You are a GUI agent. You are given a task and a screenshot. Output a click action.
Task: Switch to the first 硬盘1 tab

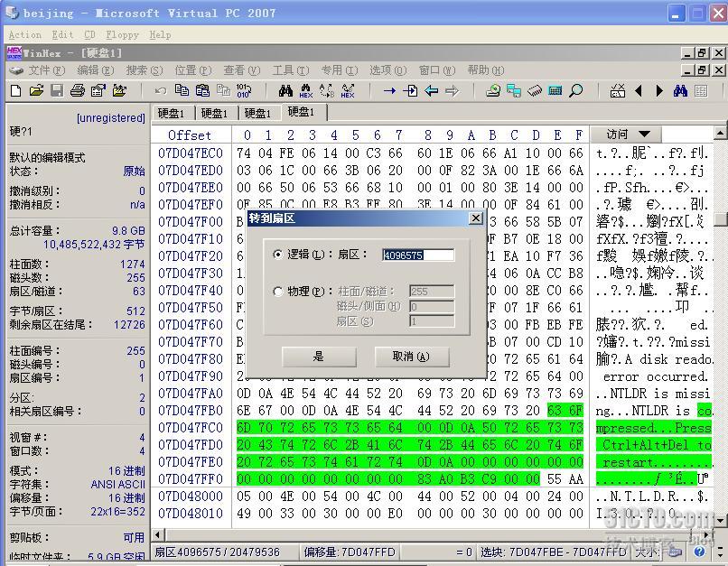point(171,113)
